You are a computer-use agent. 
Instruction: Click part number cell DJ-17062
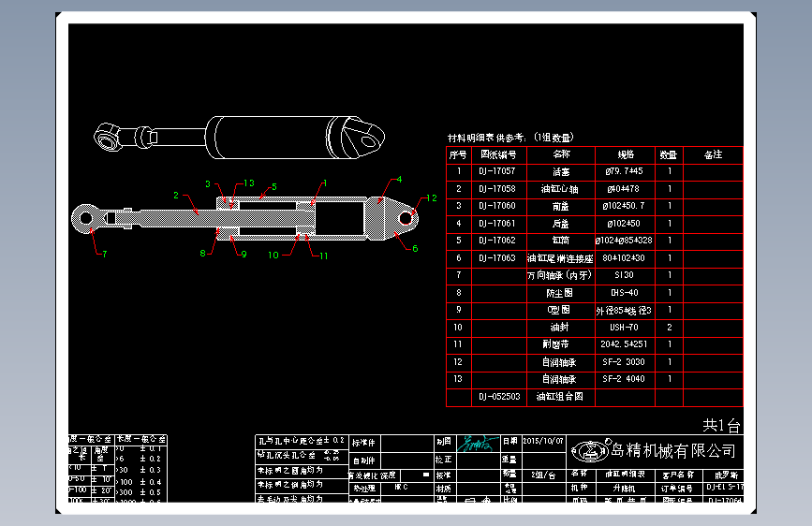click(x=497, y=241)
